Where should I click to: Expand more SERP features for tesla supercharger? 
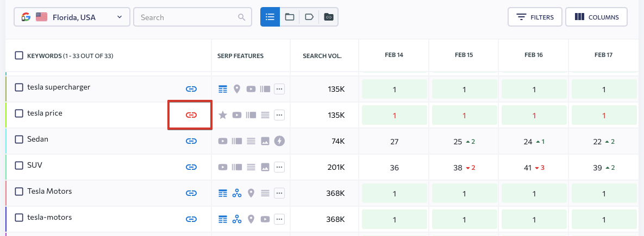pyautogui.click(x=279, y=89)
